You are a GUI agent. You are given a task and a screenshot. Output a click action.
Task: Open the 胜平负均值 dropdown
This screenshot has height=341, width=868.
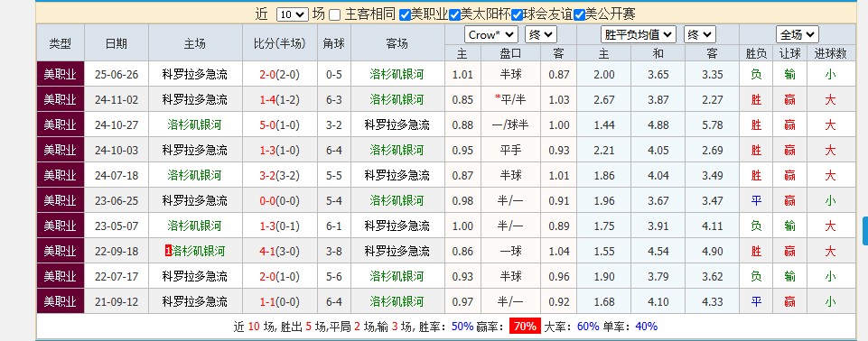pyautogui.click(x=639, y=35)
